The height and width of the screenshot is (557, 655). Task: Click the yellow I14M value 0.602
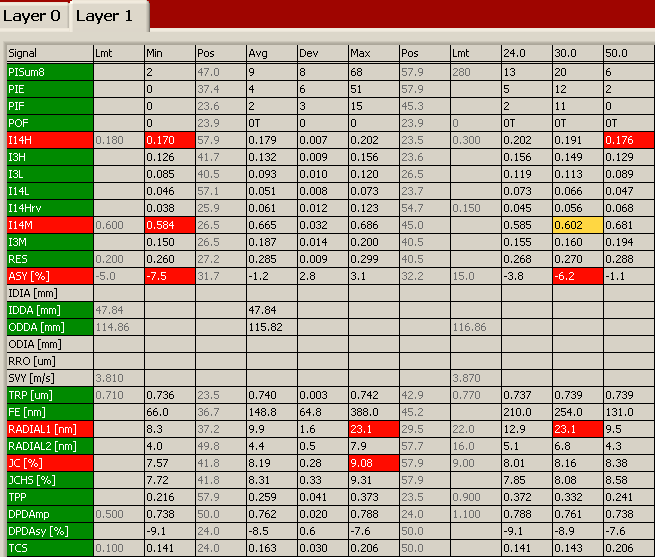(x=578, y=225)
